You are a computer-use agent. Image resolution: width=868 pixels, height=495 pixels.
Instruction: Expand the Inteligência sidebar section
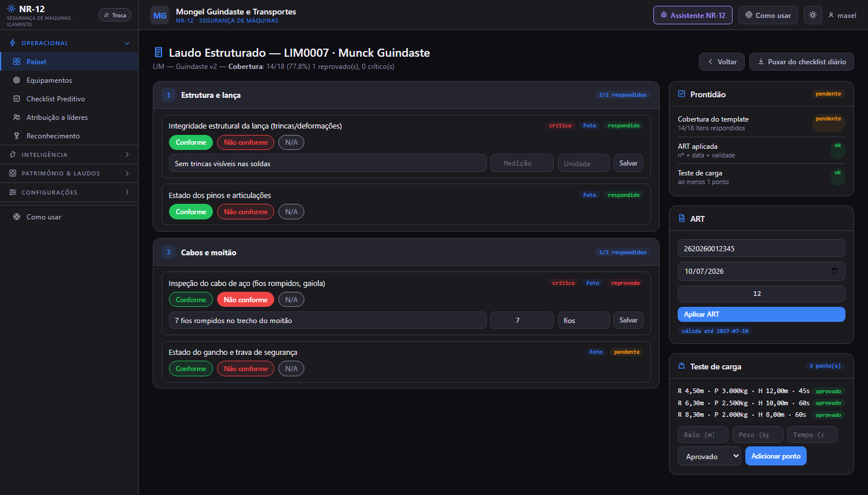[69, 155]
